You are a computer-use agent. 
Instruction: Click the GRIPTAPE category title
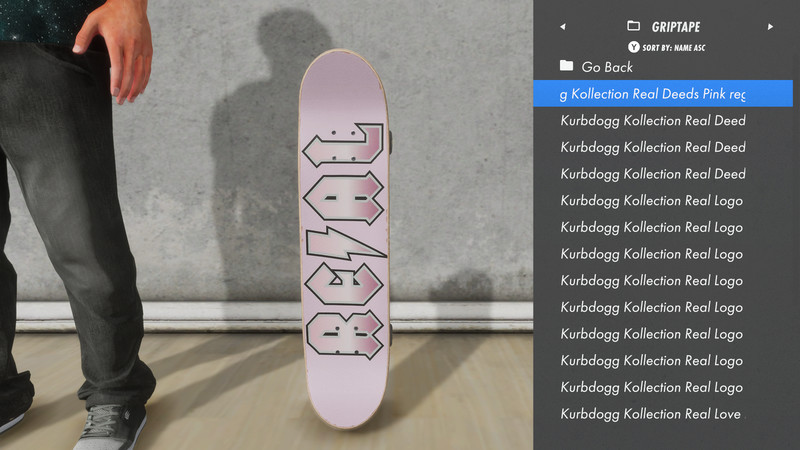pyautogui.click(x=676, y=27)
